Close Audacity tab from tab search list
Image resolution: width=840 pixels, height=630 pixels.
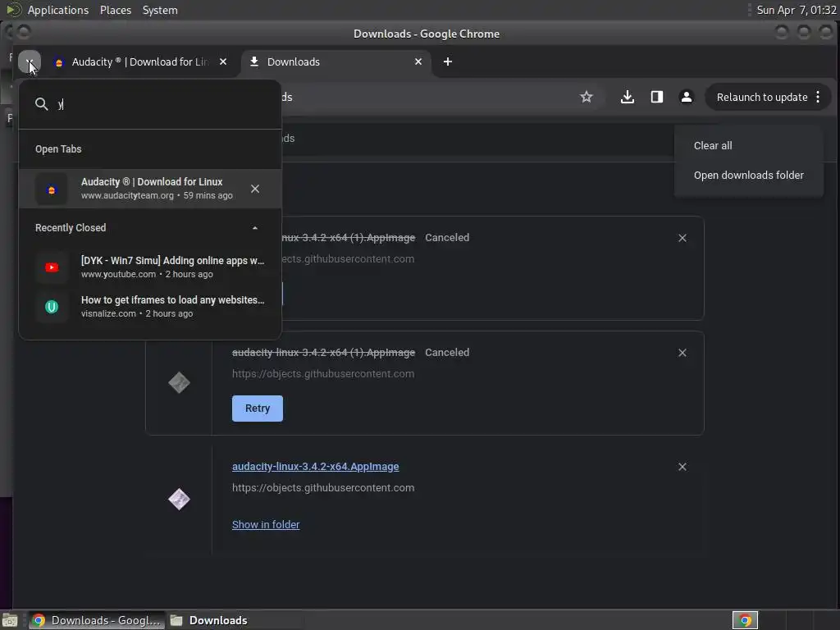tap(255, 189)
